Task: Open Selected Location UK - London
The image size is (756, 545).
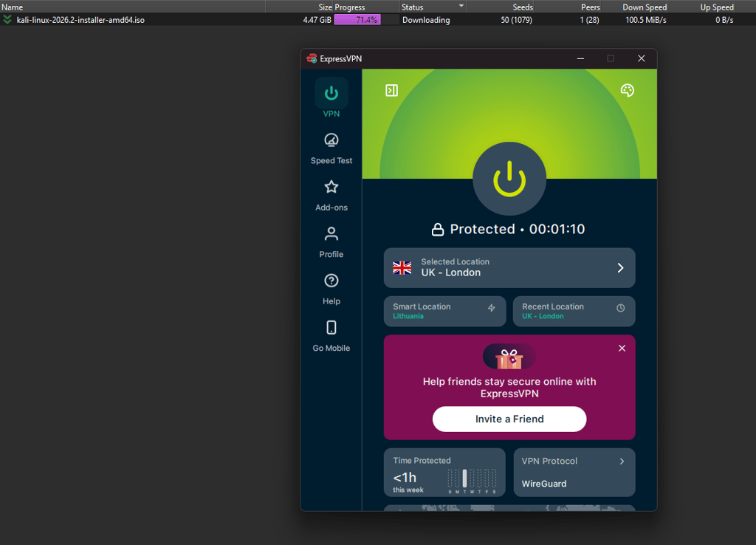Action: tap(509, 267)
